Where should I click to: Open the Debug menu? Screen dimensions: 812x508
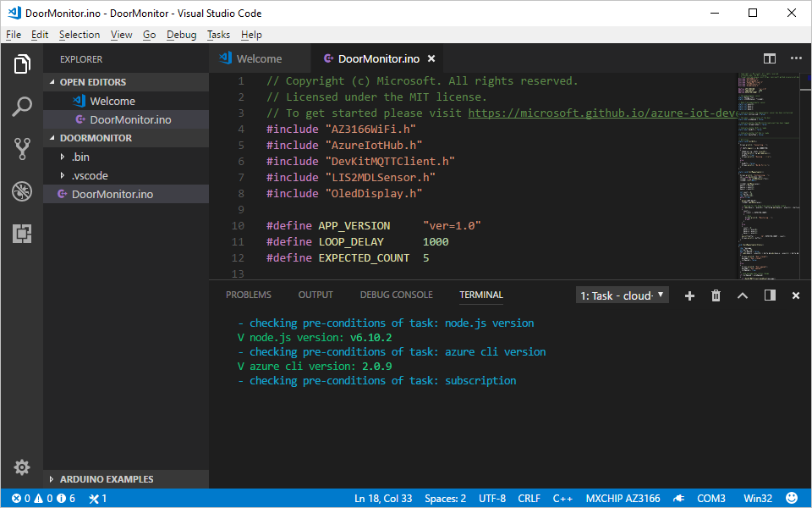coord(181,35)
